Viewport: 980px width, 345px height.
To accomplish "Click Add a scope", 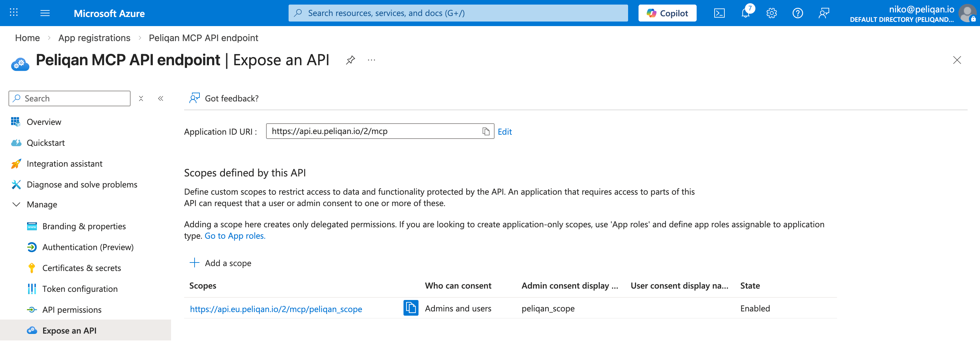I will pyautogui.click(x=221, y=263).
